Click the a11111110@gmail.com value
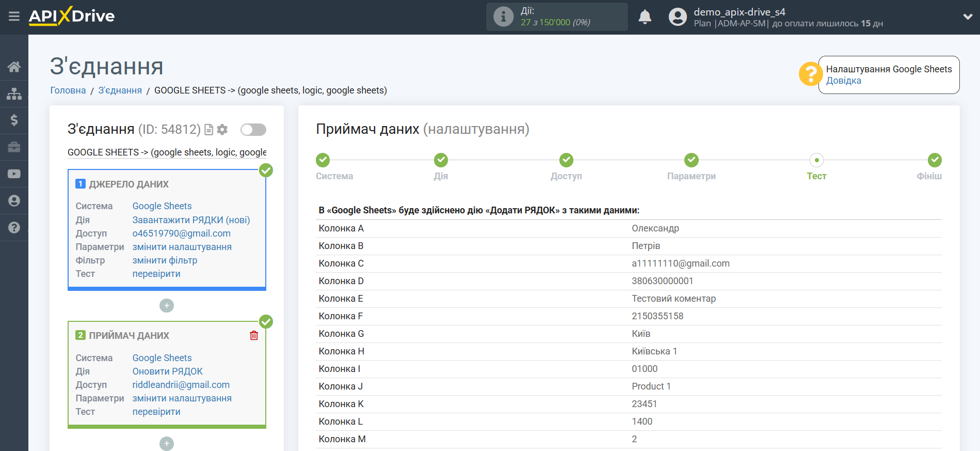 [x=681, y=263]
